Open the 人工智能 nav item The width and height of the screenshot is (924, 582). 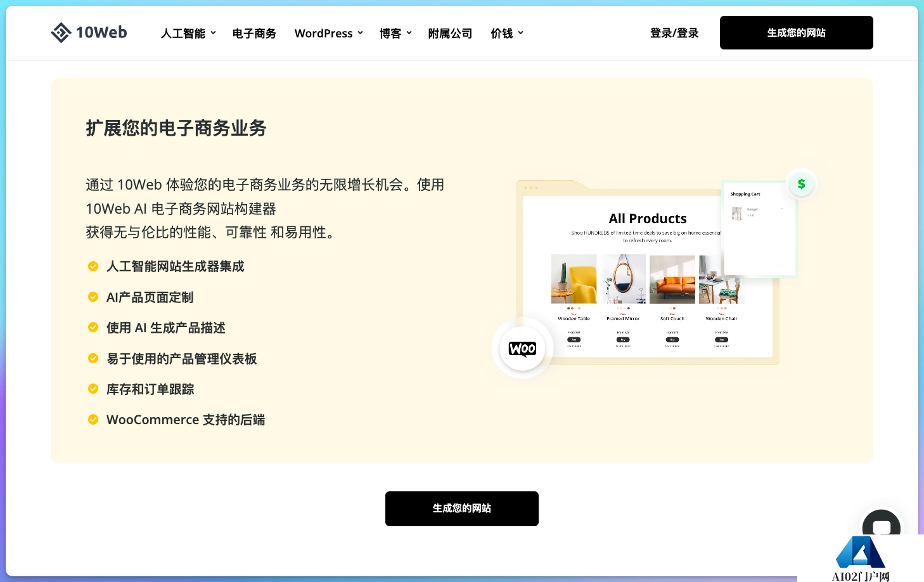coord(183,33)
